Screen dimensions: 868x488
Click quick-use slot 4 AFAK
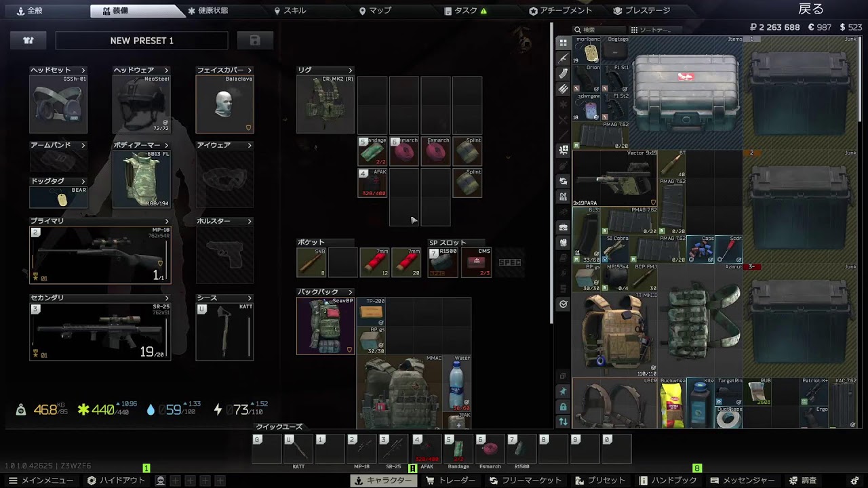427,449
